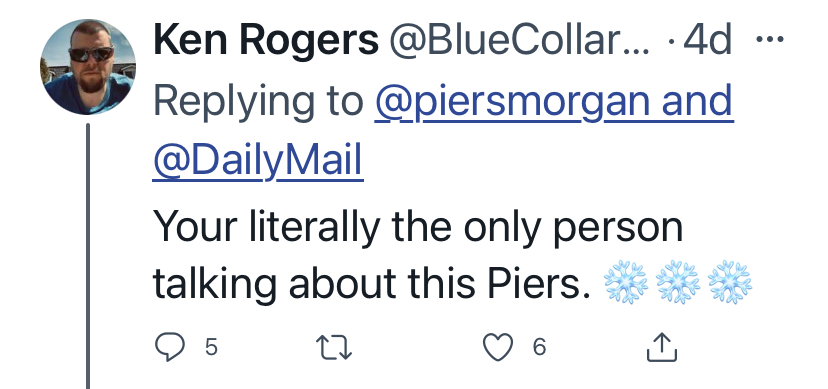Click the 'Replying to' label
Screen dimensions: 828x389
tap(258, 101)
